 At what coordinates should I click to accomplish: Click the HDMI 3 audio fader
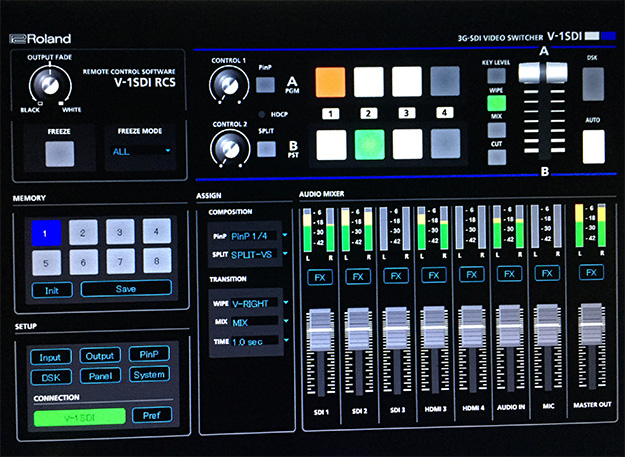[434, 327]
